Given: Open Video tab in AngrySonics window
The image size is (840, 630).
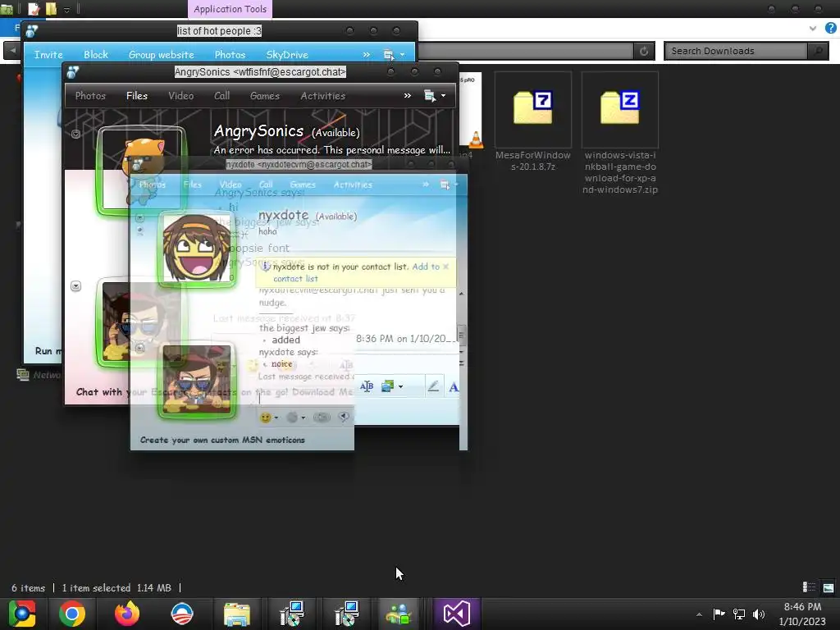Looking at the screenshot, I should 181,96.
